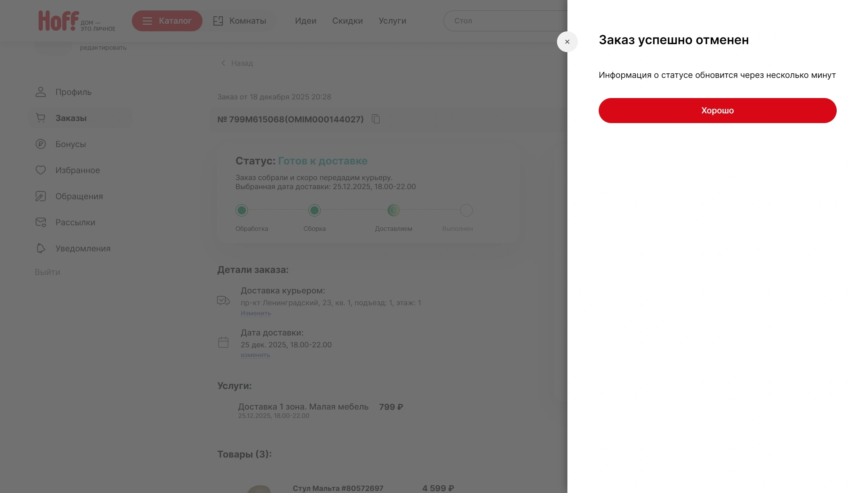Change delivery address with Изменить link
Screen dimensions: 868x493
click(x=256, y=313)
